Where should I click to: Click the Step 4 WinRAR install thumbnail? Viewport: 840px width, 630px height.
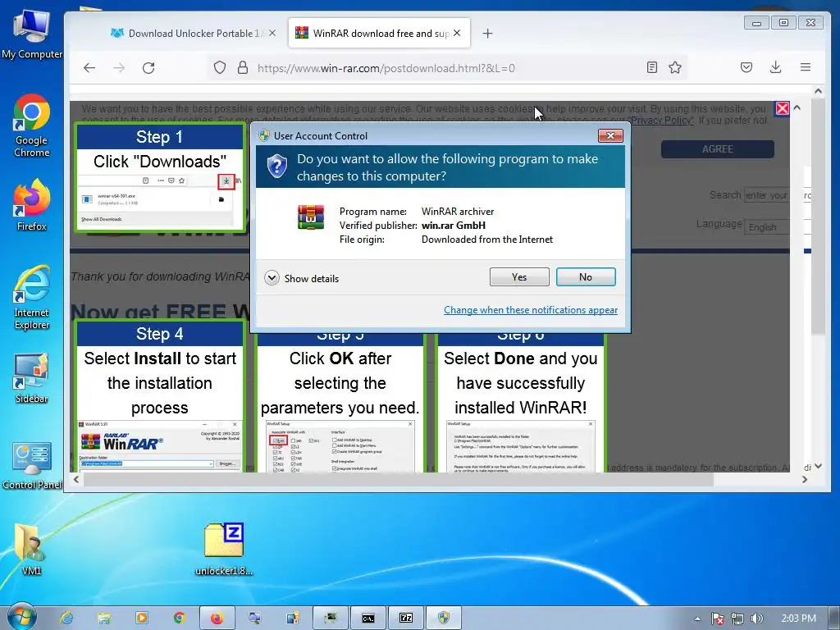click(x=160, y=445)
